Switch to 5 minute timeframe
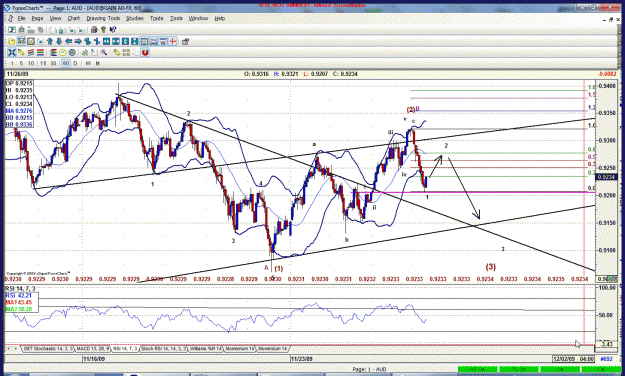 pos(22,63)
